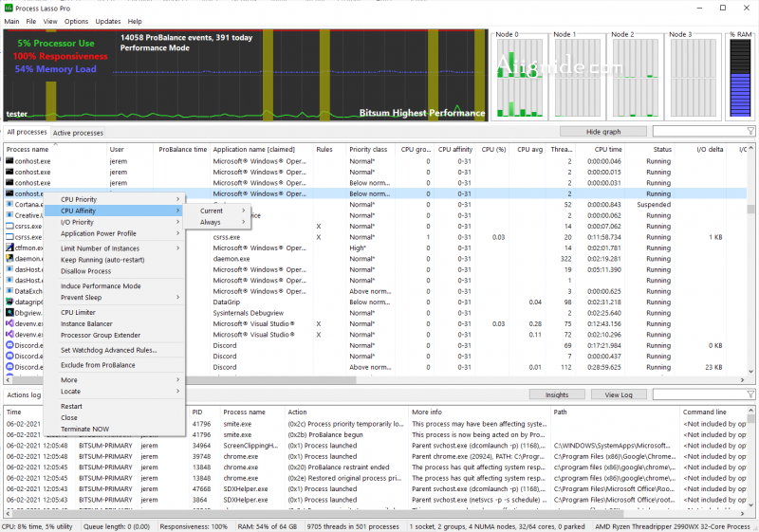Click the % RAM usage meter

coord(741,76)
